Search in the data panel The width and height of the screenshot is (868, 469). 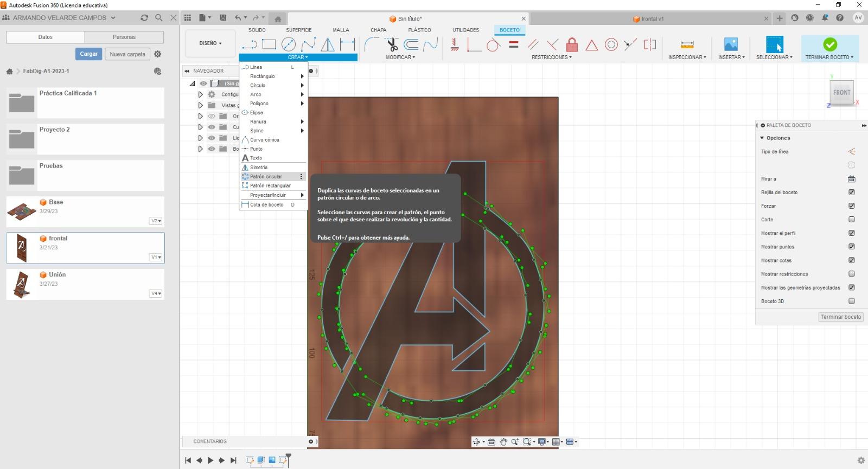(x=159, y=18)
